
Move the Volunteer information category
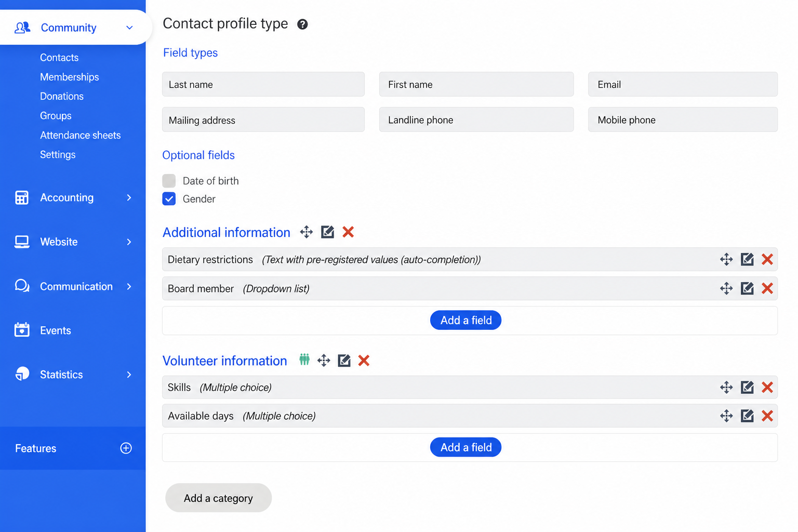point(324,361)
